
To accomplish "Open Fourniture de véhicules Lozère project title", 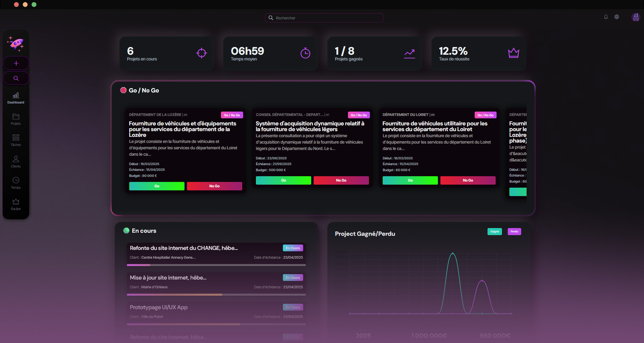I will pyautogui.click(x=183, y=129).
